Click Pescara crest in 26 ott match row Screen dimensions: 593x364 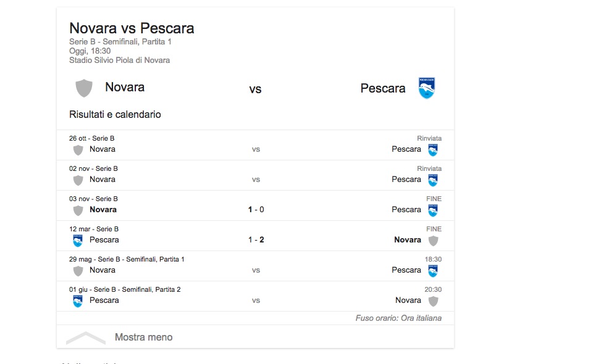(433, 150)
